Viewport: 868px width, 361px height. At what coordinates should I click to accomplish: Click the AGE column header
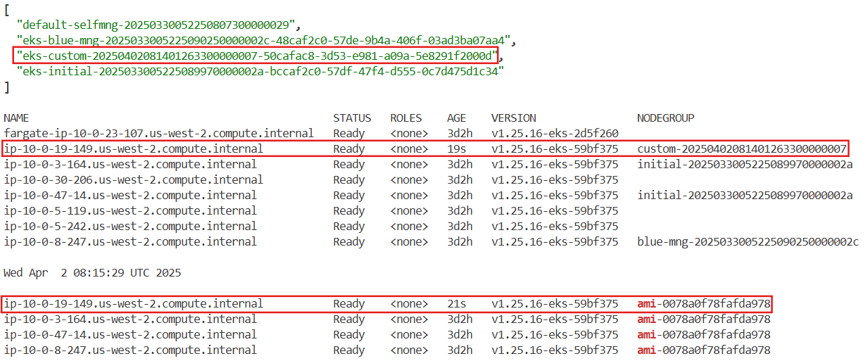tap(456, 118)
